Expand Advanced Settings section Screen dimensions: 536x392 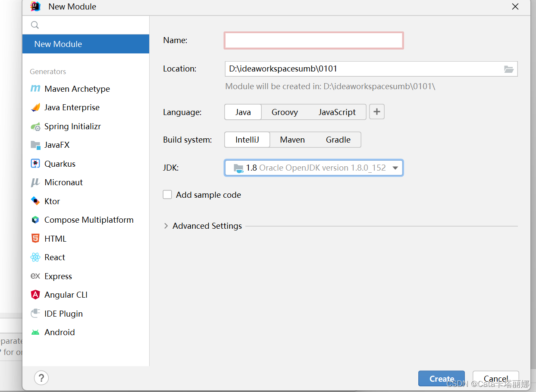(x=203, y=226)
